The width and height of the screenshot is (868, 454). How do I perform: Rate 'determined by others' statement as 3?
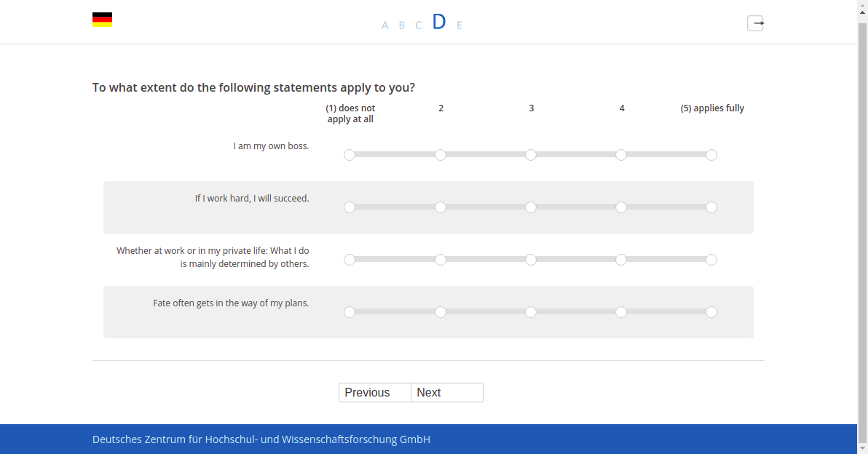click(x=530, y=260)
